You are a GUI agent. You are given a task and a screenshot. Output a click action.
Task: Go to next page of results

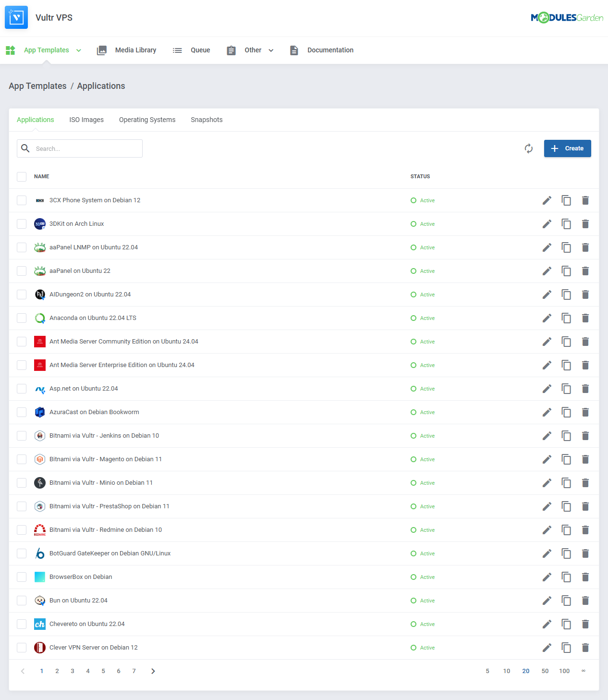(153, 671)
